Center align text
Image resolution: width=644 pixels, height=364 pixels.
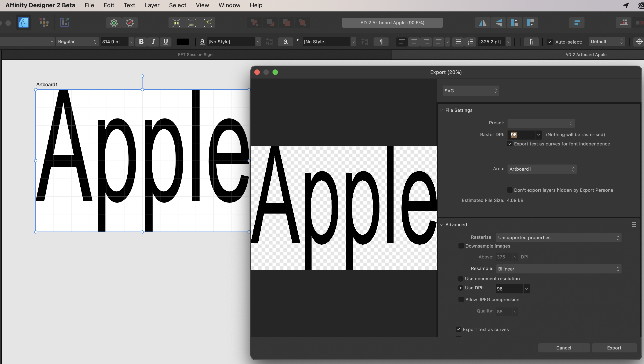(414, 42)
